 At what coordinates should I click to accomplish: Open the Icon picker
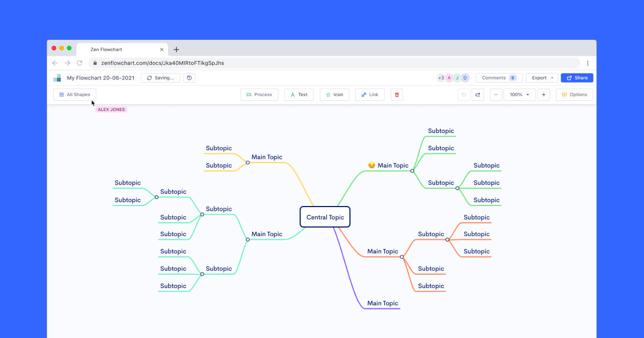point(334,94)
